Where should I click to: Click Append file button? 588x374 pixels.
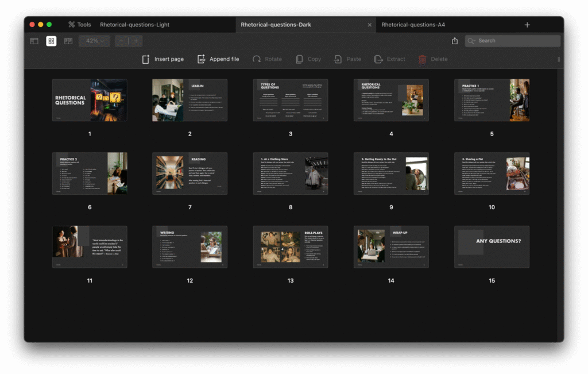coord(218,59)
